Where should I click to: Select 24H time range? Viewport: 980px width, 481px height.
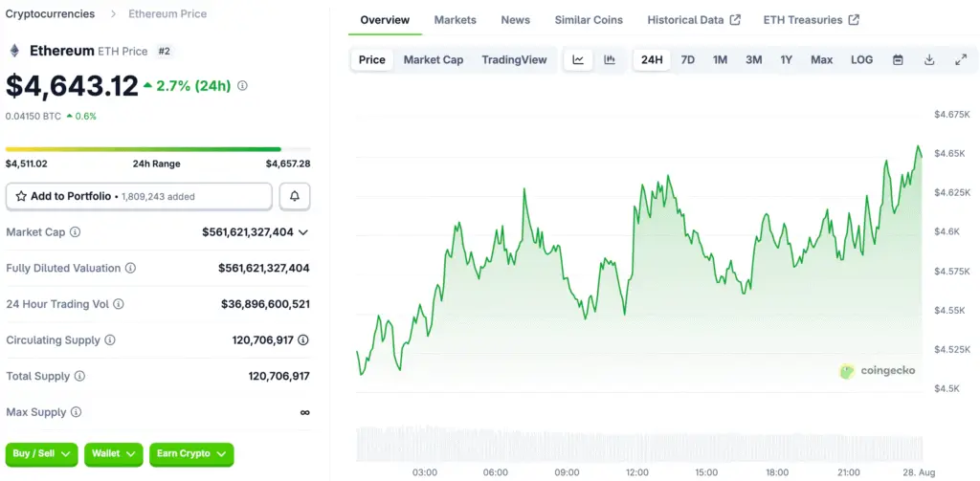click(x=652, y=60)
